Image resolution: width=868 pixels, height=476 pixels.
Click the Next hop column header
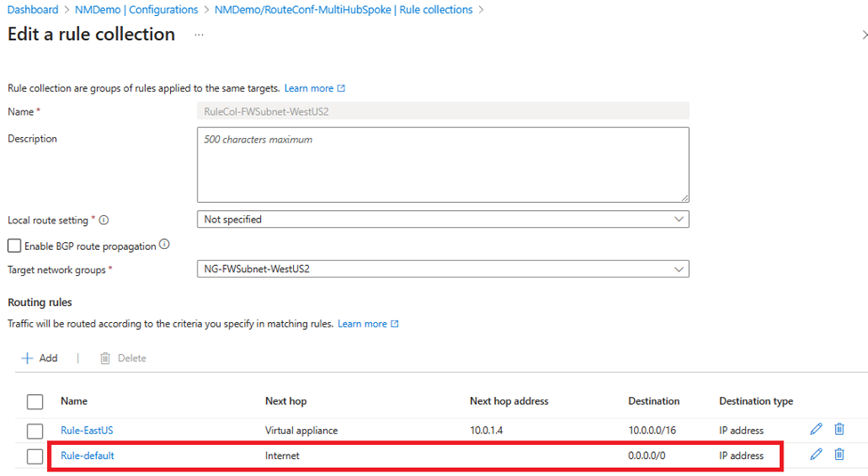(x=286, y=401)
